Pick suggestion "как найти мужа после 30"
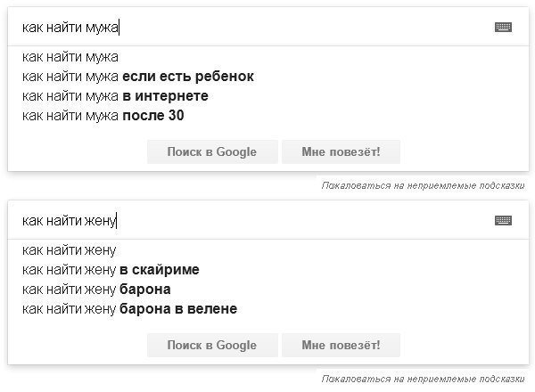 (103, 116)
